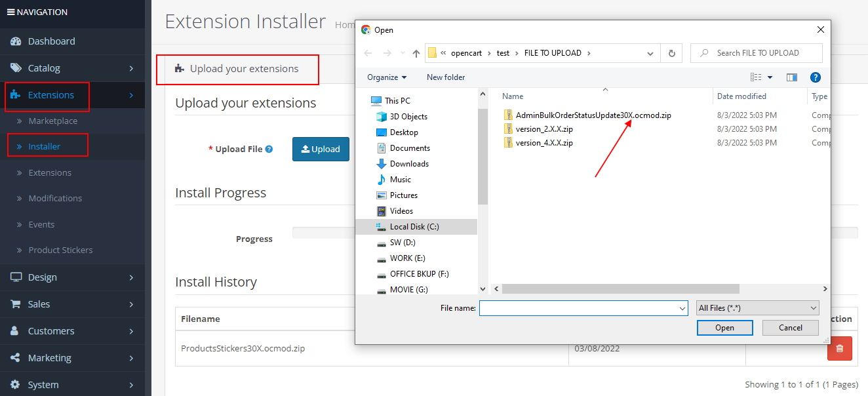Click the Upload File help question icon

click(269, 149)
